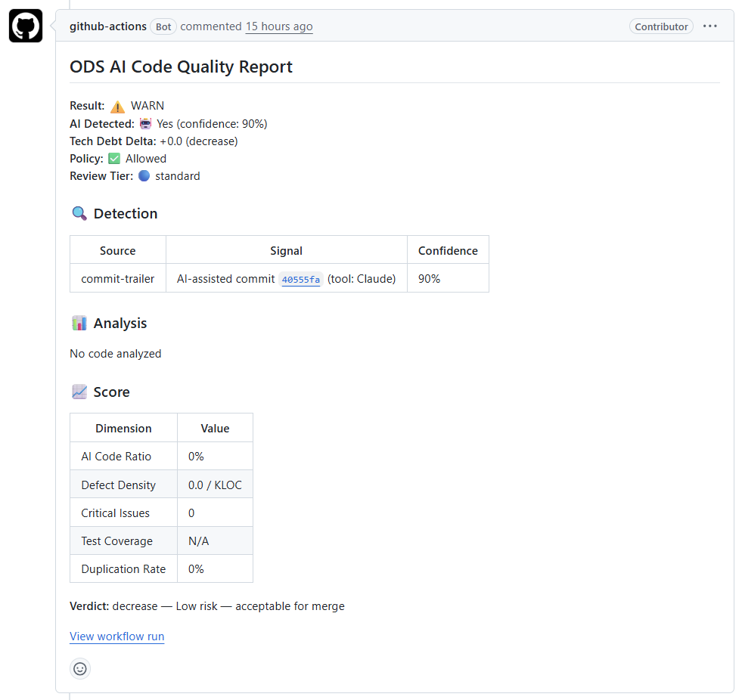Viewport: 742px width, 700px height.
Task: Click the Verdict low risk line
Action: pyautogui.click(x=207, y=606)
